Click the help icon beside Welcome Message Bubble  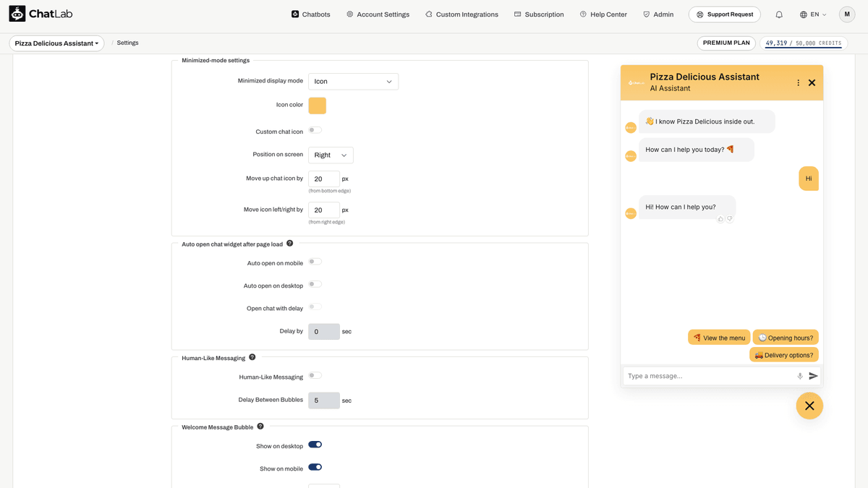pyautogui.click(x=260, y=427)
